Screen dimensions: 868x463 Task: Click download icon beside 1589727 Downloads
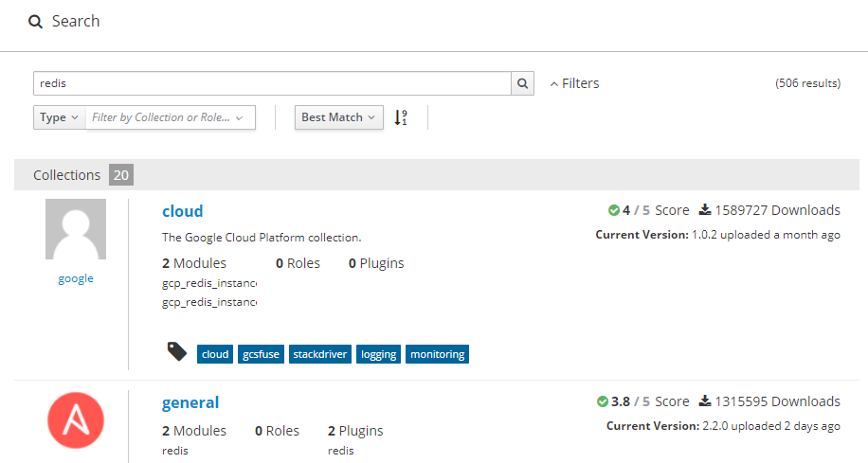point(705,209)
